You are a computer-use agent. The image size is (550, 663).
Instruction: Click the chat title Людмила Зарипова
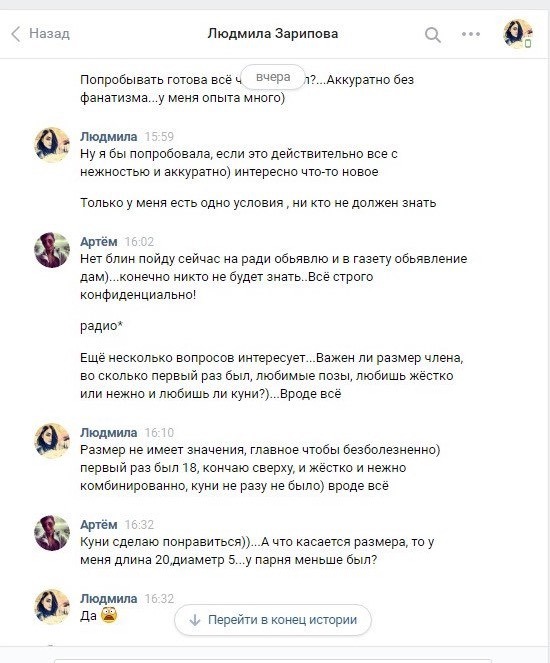tap(273, 33)
